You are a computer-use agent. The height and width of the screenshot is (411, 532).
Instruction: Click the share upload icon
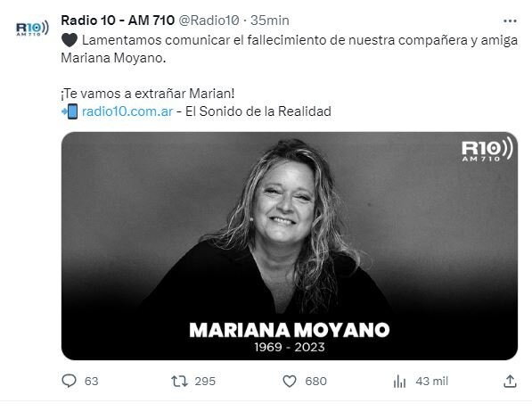click(x=510, y=382)
